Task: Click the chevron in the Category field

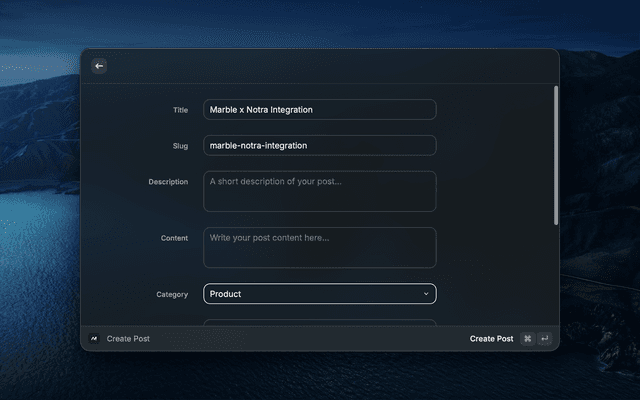Action: tap(426, 294)
